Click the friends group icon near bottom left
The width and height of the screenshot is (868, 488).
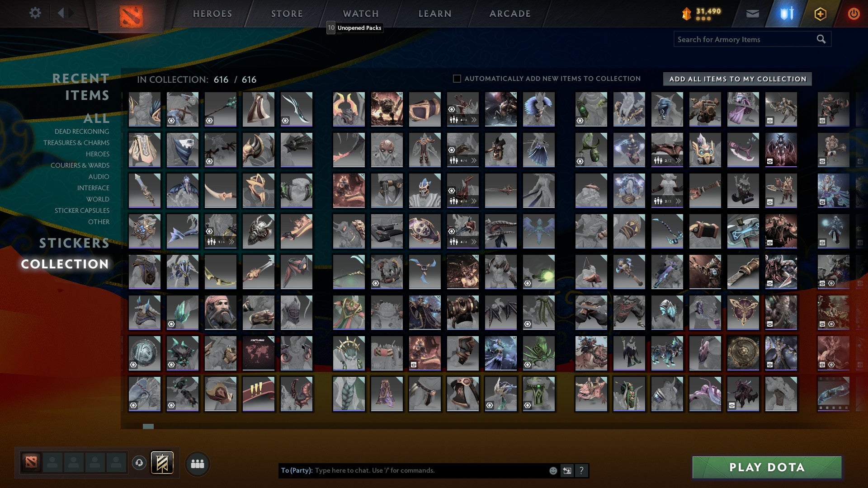pos(197,464)
